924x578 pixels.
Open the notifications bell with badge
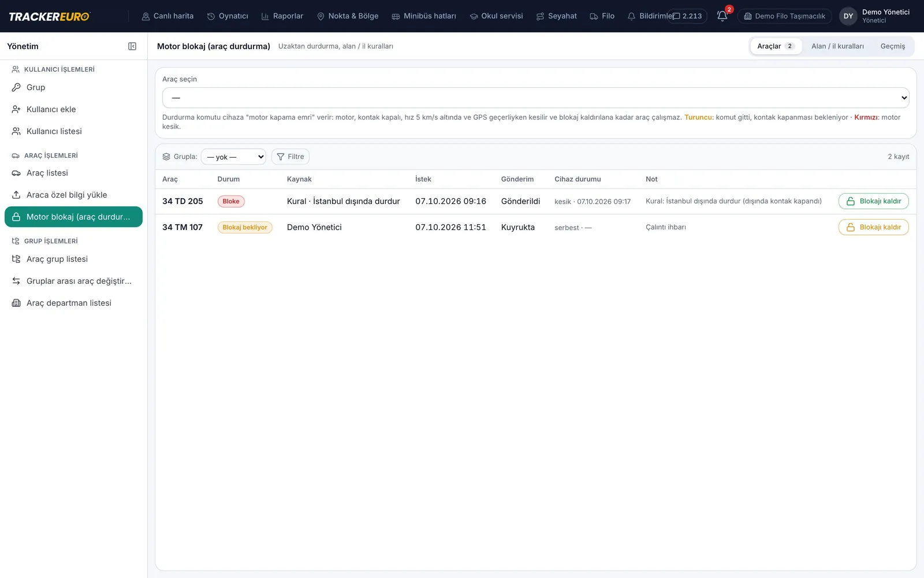[722, 16]
